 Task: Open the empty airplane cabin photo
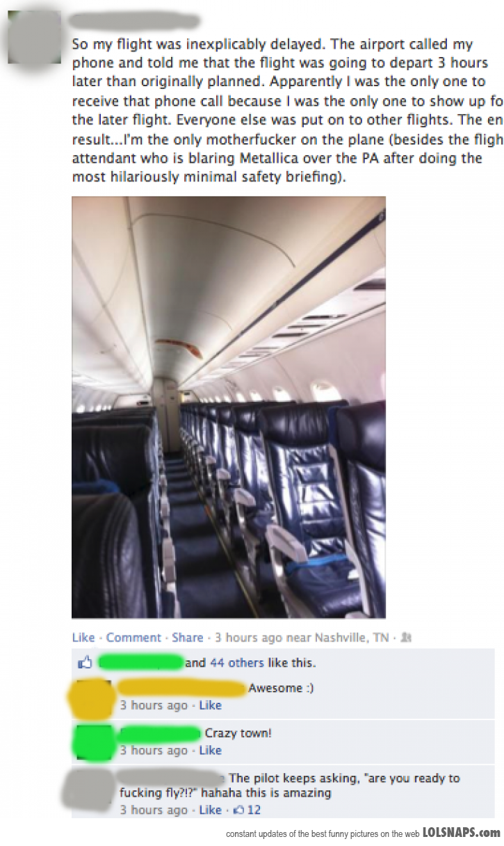tap(228, 407)
